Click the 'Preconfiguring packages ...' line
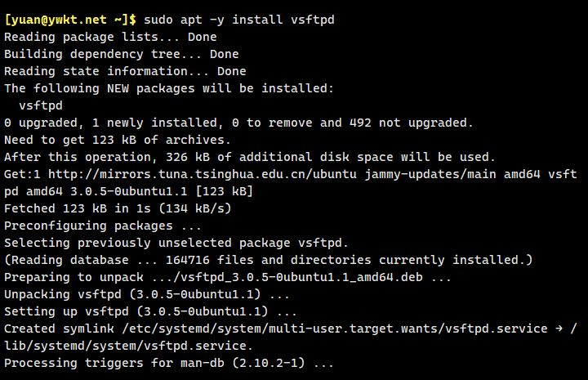588x380 pixels. (100, 226)
